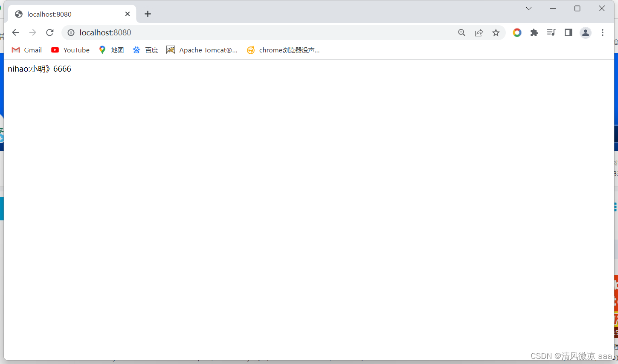618x364 pixels.
Task: Open the Chrome profile avatar
Action: (x=586, y=32)
